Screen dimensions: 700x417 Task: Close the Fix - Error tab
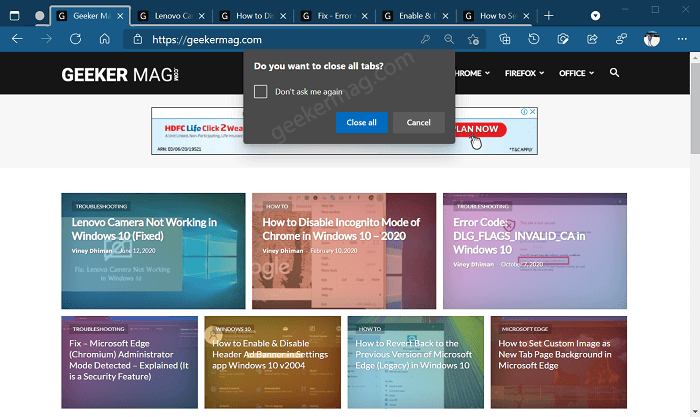coord(365,16)
